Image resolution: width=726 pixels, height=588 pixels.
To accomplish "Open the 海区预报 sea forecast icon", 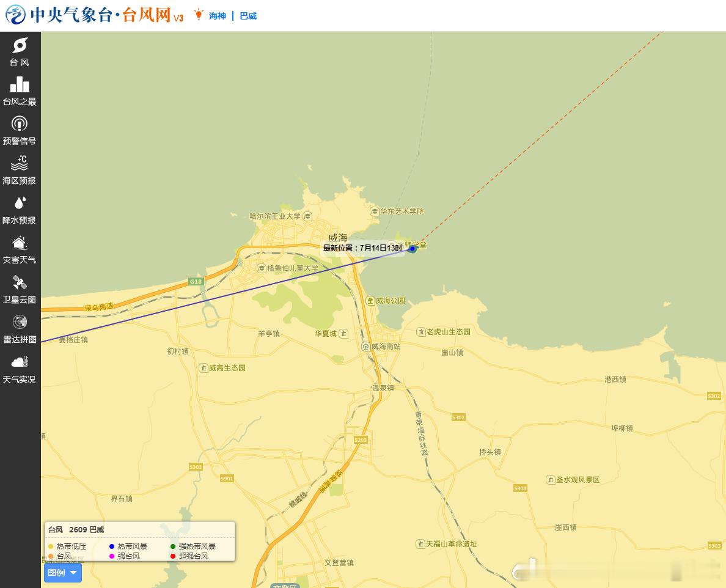I will 20,163.
